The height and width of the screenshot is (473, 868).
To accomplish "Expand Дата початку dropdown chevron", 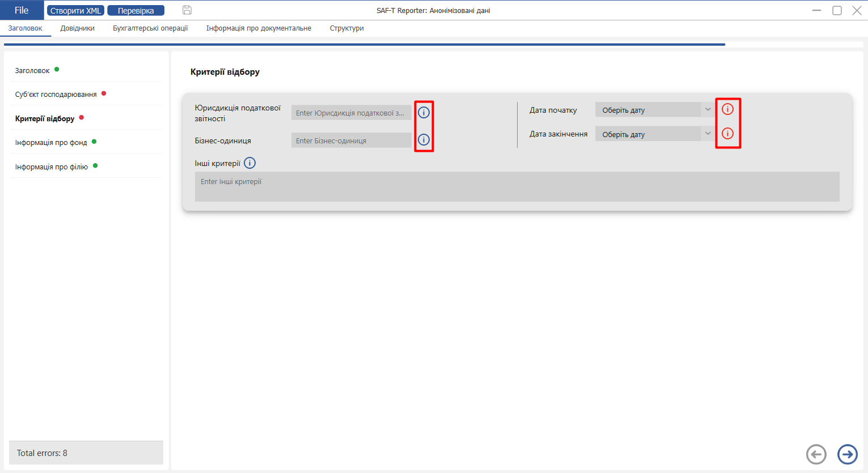I will click(708, 110).
